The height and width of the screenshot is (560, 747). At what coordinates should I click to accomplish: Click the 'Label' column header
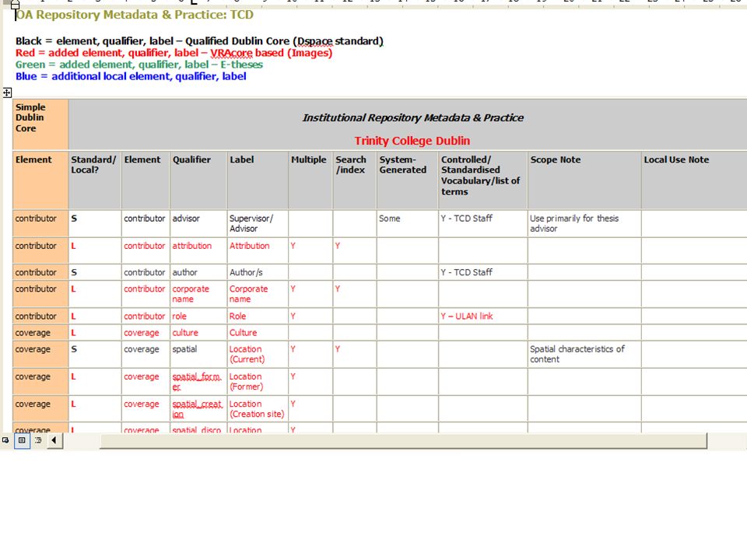258,180
